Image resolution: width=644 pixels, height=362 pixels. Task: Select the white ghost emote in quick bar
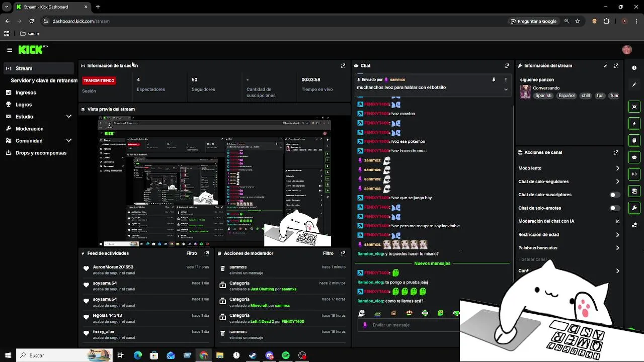(361, 313)
